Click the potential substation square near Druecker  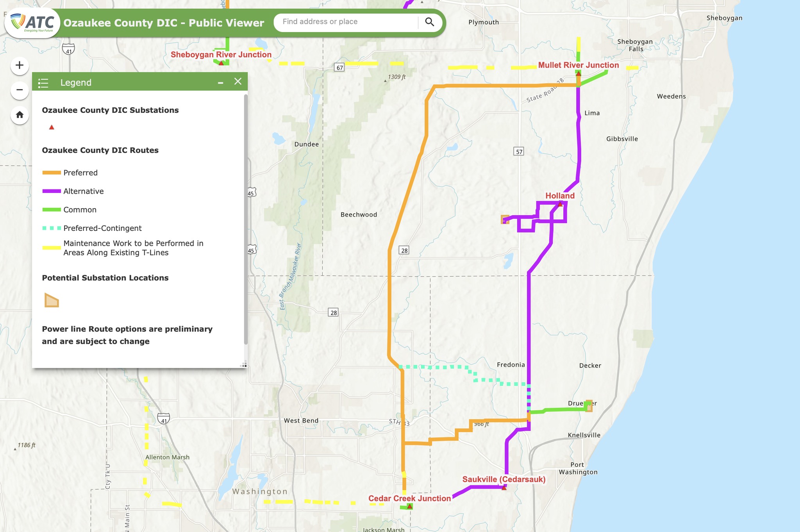tap(588, 406)
